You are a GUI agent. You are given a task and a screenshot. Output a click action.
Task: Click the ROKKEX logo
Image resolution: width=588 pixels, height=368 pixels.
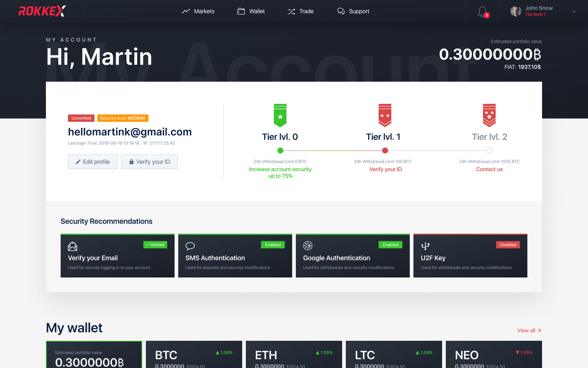coord(42,11)
